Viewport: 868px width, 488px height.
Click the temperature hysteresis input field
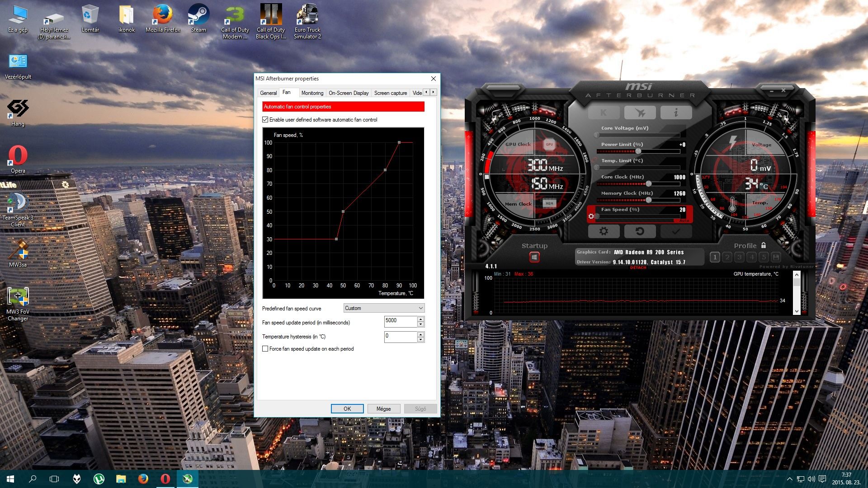click(400, 337)
